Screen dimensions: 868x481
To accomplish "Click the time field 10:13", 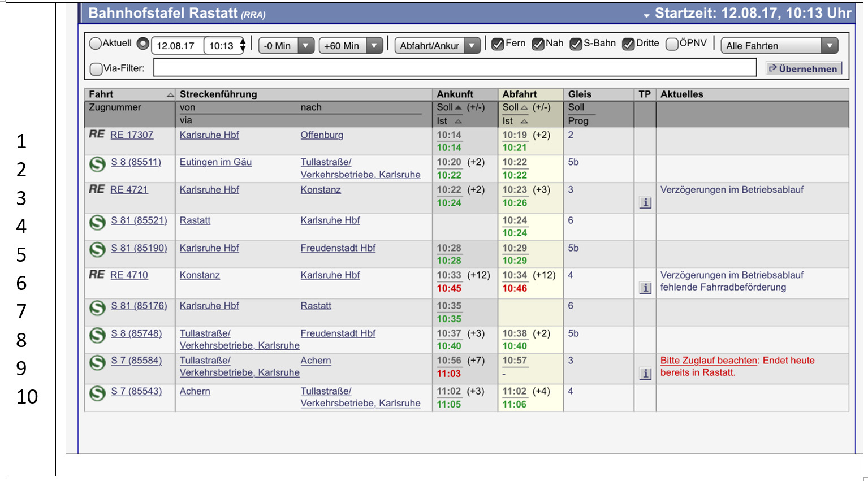I will pos(222,46).
